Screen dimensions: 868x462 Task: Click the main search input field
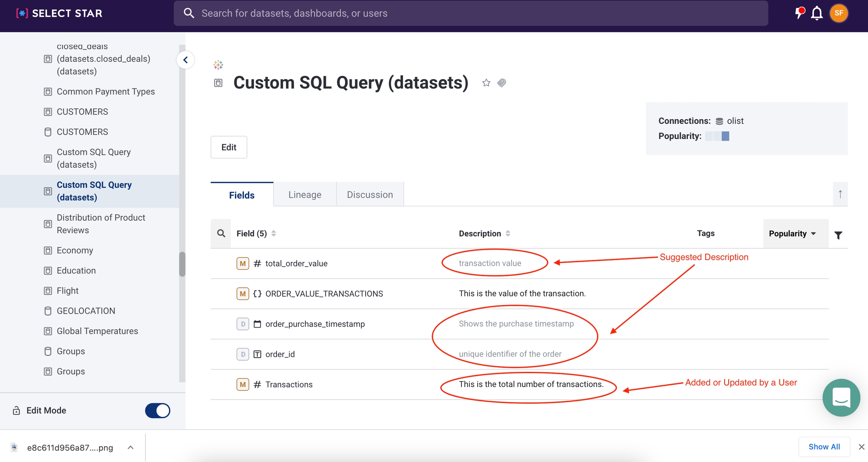point(471,13)
